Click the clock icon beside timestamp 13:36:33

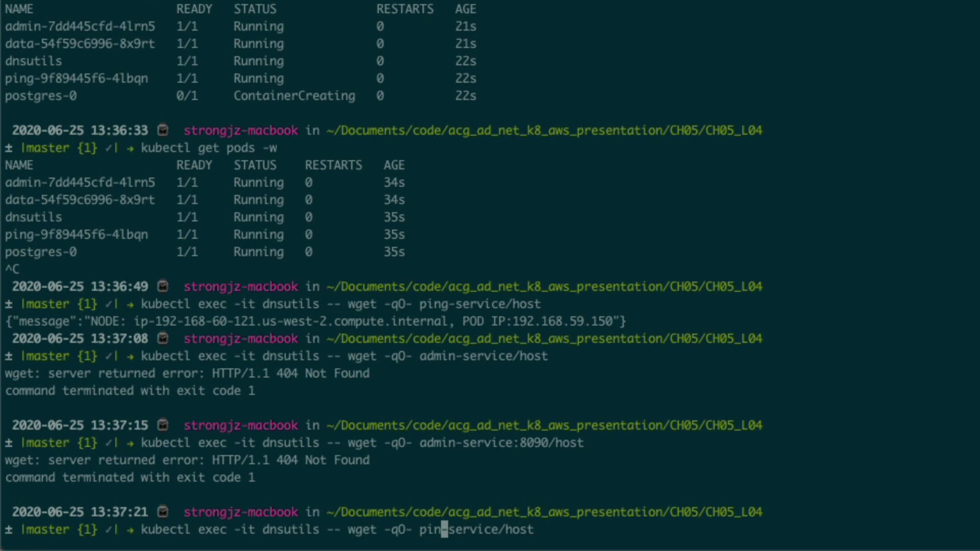(163, 130)
